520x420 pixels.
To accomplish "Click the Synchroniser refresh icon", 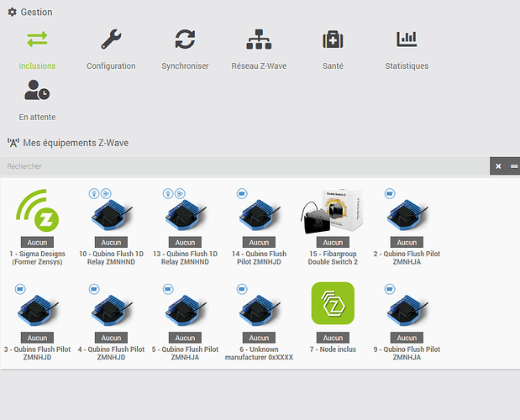I will click(x=185, y=39).
